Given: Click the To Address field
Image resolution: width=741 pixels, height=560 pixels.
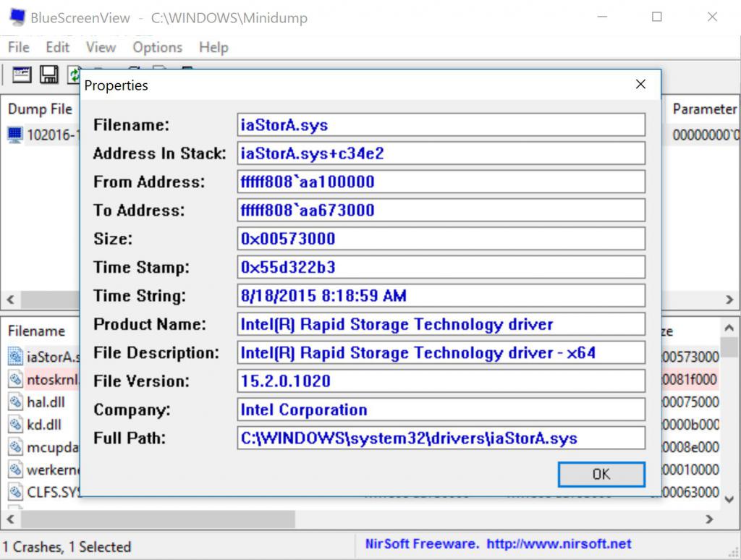Looking at the screenshot, I should coord(441,211).
